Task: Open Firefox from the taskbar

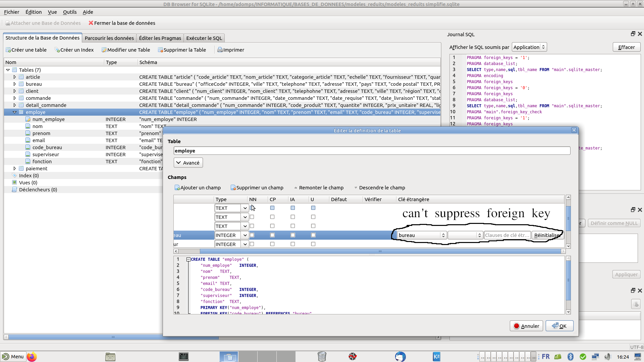Action: tap(32, 356)
